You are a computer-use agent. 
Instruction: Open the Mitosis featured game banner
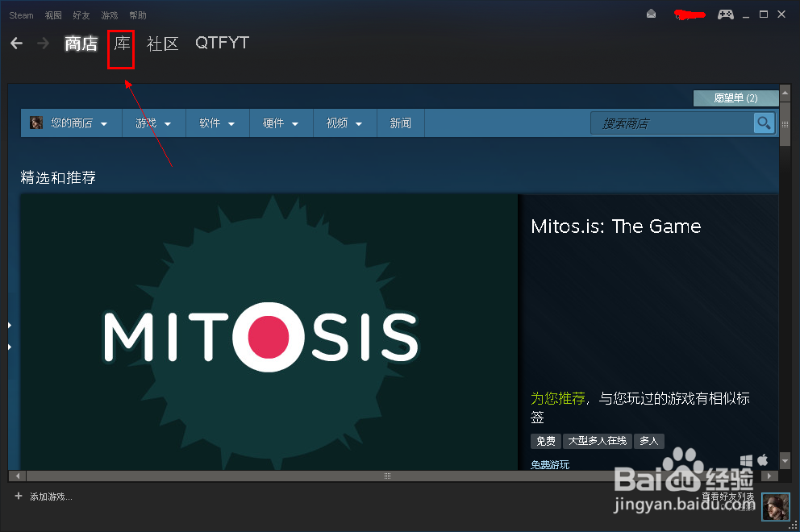click(x=269, y=331)
